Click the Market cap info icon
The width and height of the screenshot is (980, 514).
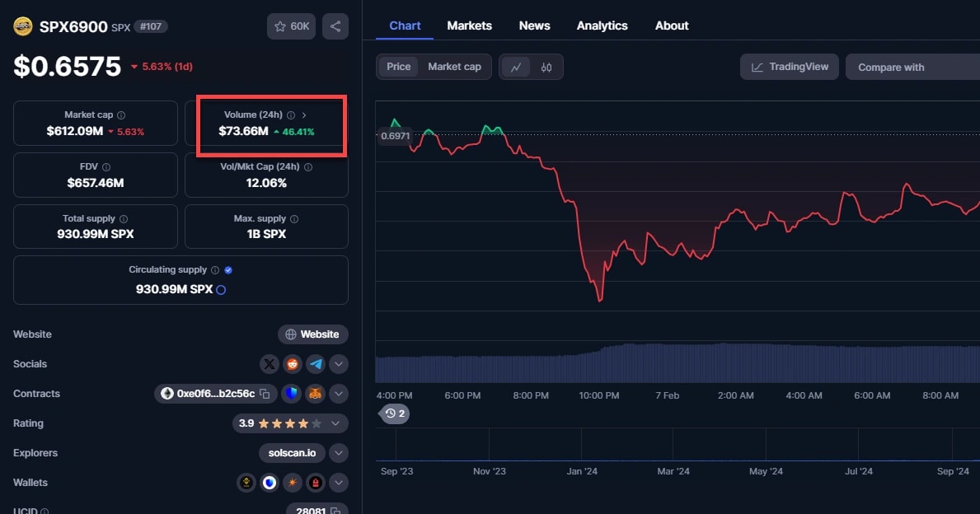pyautogui.click(x=121, y=115)
